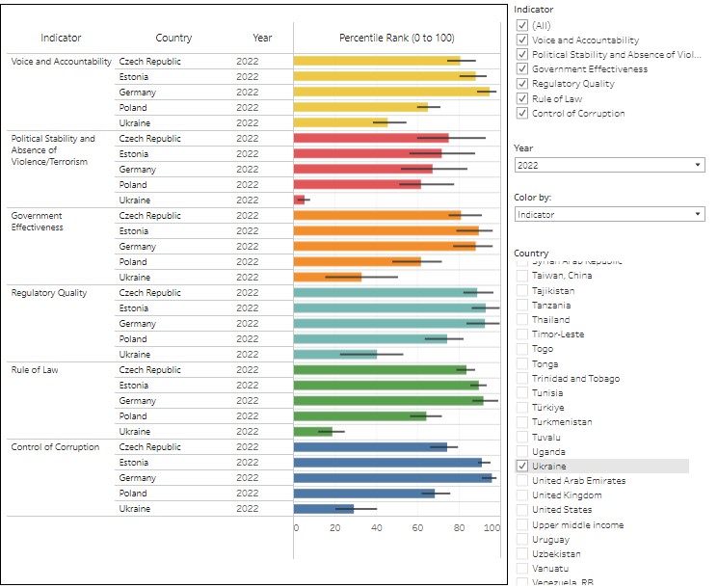Image resolution: width=718 pixels, height=588 pixels.
Task: Click the Year column header
Action: 262,38
